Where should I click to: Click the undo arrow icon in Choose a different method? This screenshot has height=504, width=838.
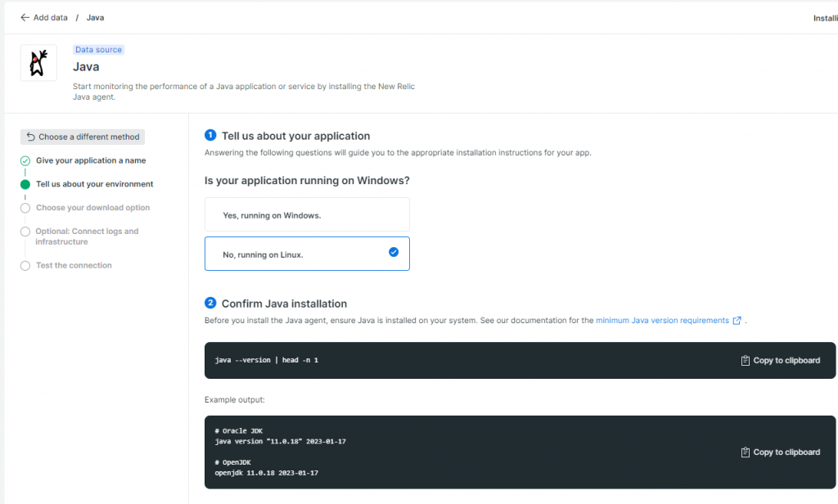30,137
